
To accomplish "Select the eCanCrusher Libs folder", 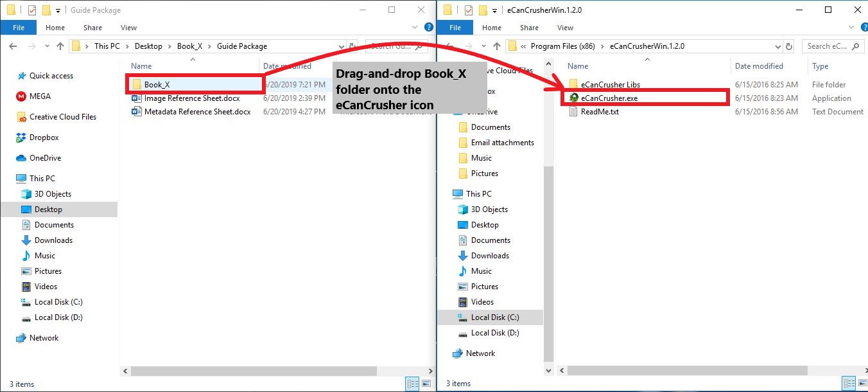I will tap(604, 85).
